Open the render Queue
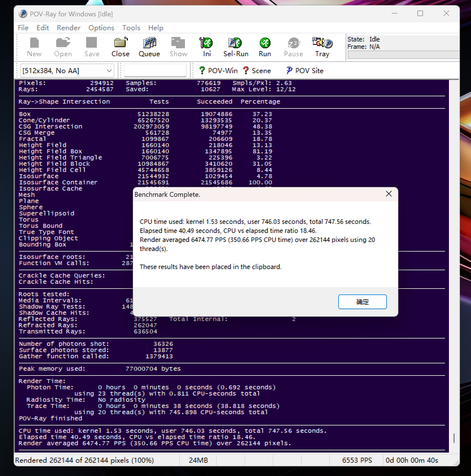This screenshot has height=476, width=471. (x=149, y=47)
